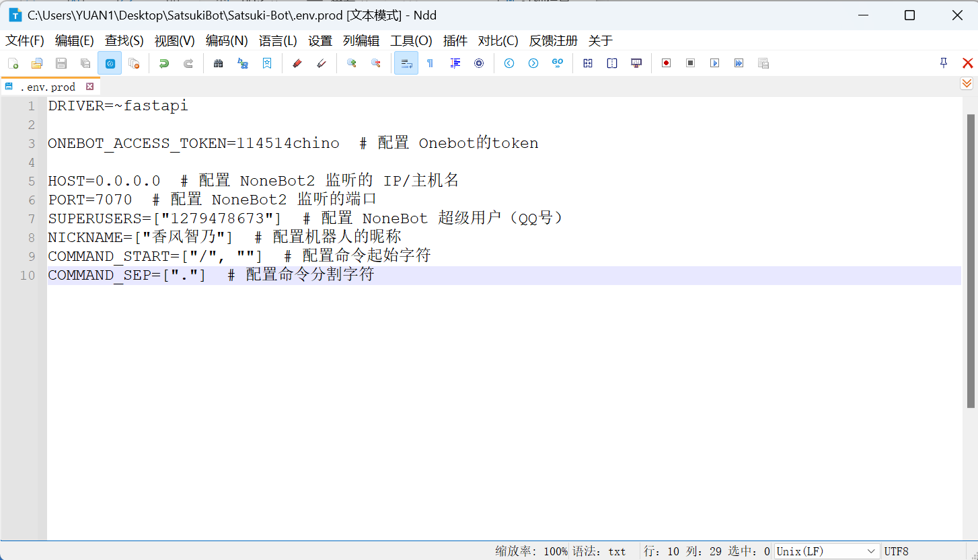Click the 缩放率: 100% status entry
This screenshot has height=560, width=978.
tap(532, 551)
